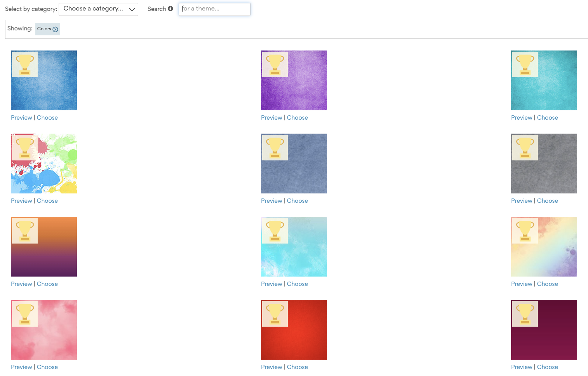The width and height of the screenshot is (588, 376).
Task: Preview the slate blue theme
Action: pyautogui.click(x=271, y=201)
